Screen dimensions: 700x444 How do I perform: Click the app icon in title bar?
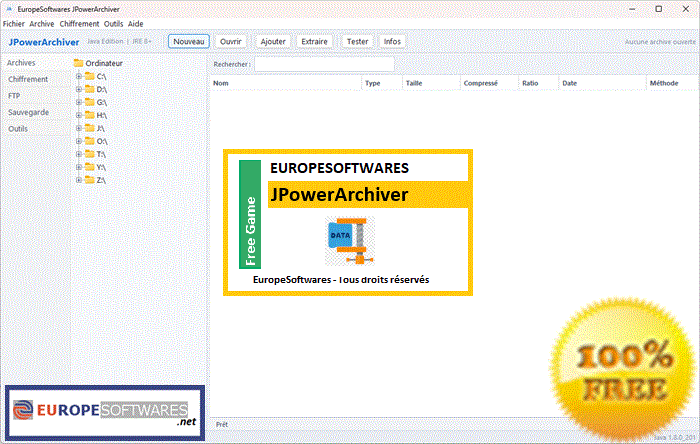pyautogui.click(x=8, y=9)
